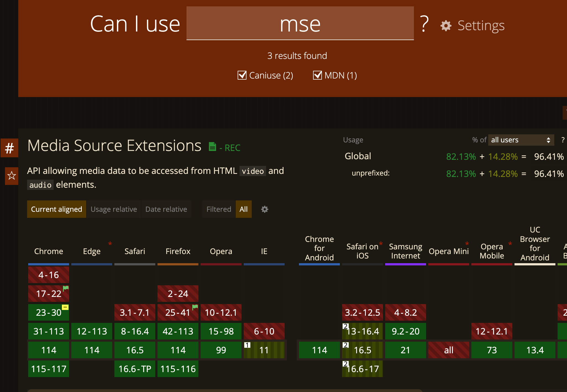Select IE 6-10 version cell

[x=264, y=331]
